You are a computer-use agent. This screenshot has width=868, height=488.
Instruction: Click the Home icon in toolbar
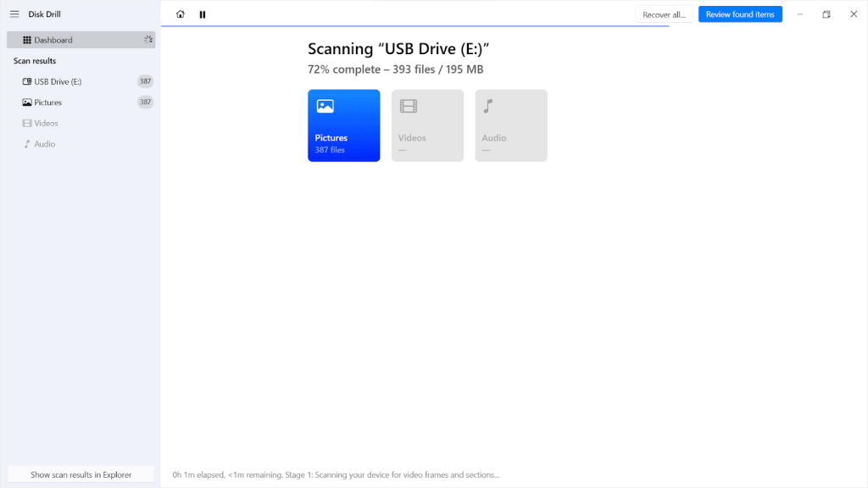click(x=180, y=14)
